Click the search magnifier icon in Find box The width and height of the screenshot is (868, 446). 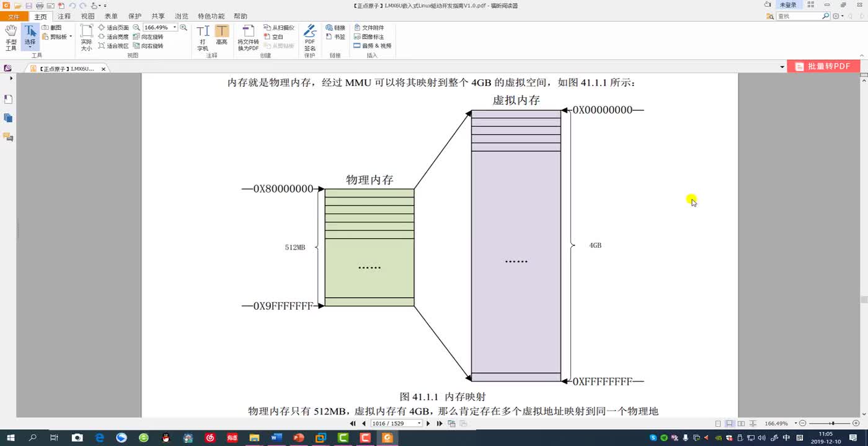click(826, 16)
